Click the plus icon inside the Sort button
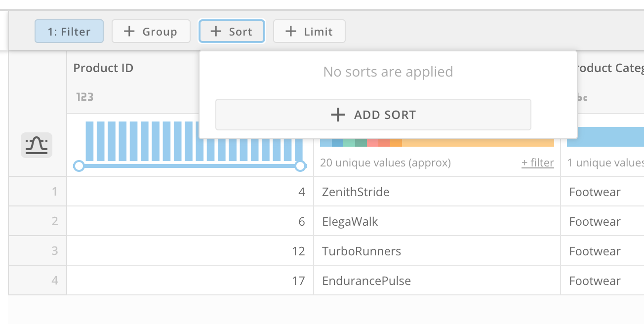The image size is (644, 324). point(215,31)
